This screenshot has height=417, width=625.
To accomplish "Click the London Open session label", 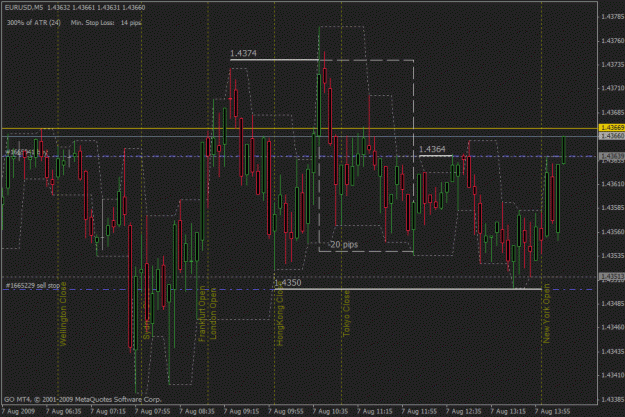I will point(213,314).
